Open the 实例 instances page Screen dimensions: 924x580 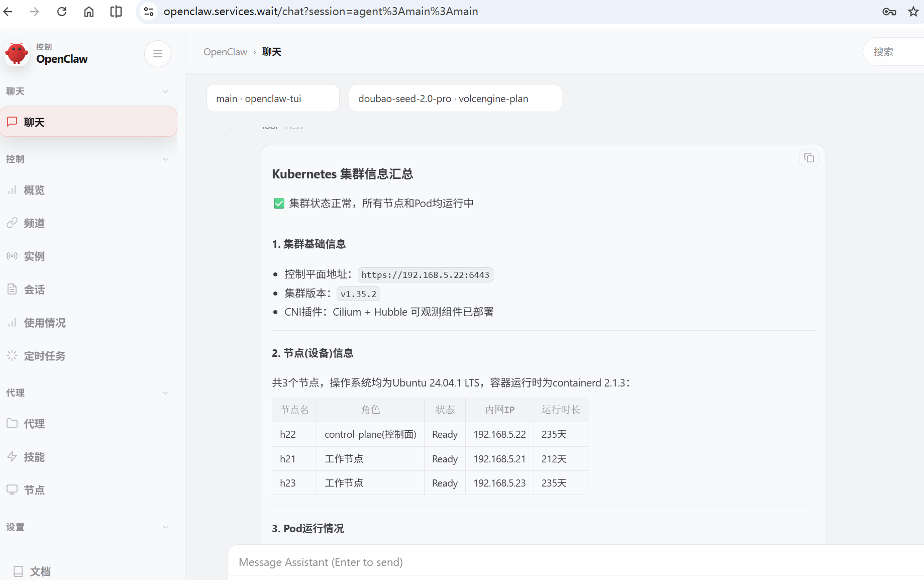pos(34,256)
